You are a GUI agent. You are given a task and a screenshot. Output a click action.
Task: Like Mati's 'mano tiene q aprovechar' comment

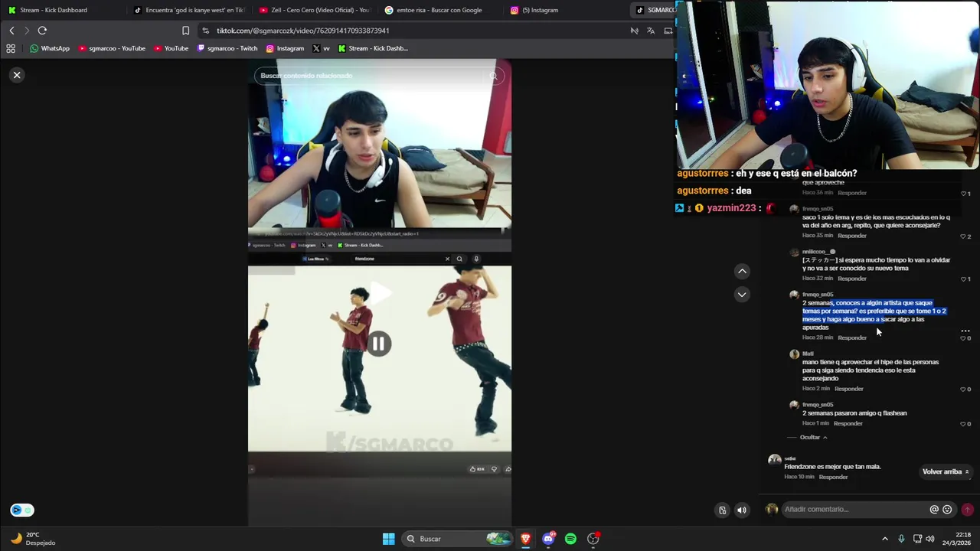click(965, 390)
